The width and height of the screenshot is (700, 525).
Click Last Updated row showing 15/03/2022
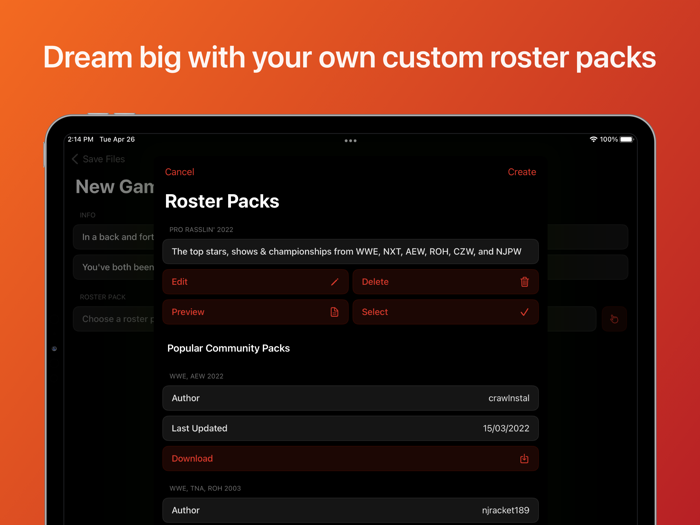350,428
